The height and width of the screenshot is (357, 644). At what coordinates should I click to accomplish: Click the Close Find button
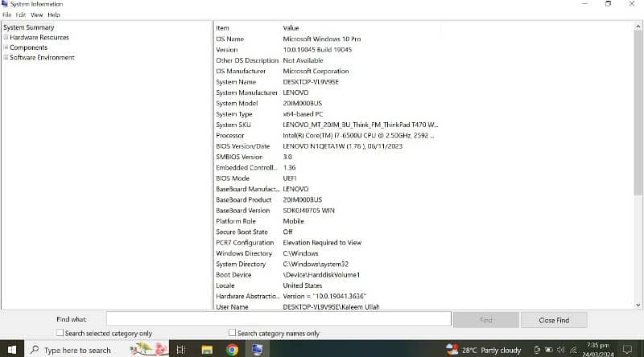(554, 320)
